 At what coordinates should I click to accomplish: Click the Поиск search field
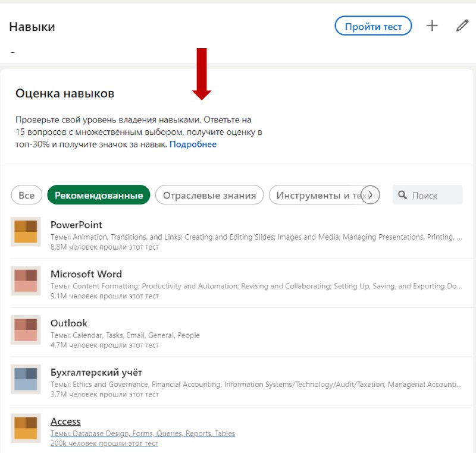coord(427,195)
